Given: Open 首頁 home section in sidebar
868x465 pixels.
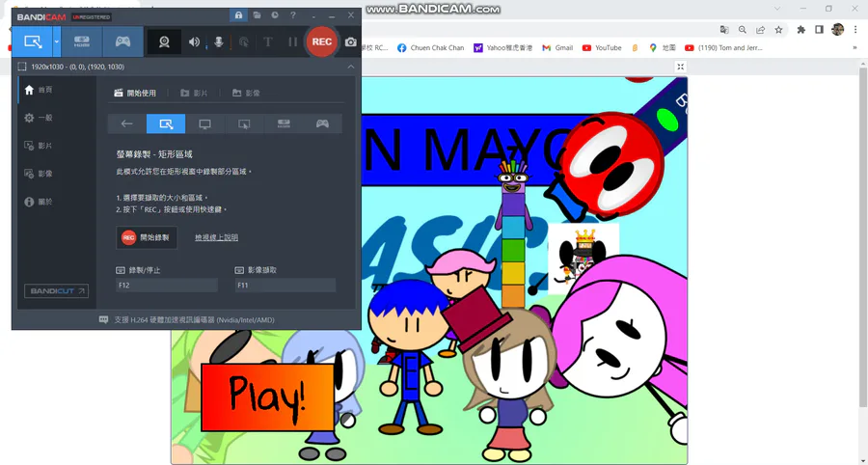Looking at the screenshot, I should pos(38,90).
